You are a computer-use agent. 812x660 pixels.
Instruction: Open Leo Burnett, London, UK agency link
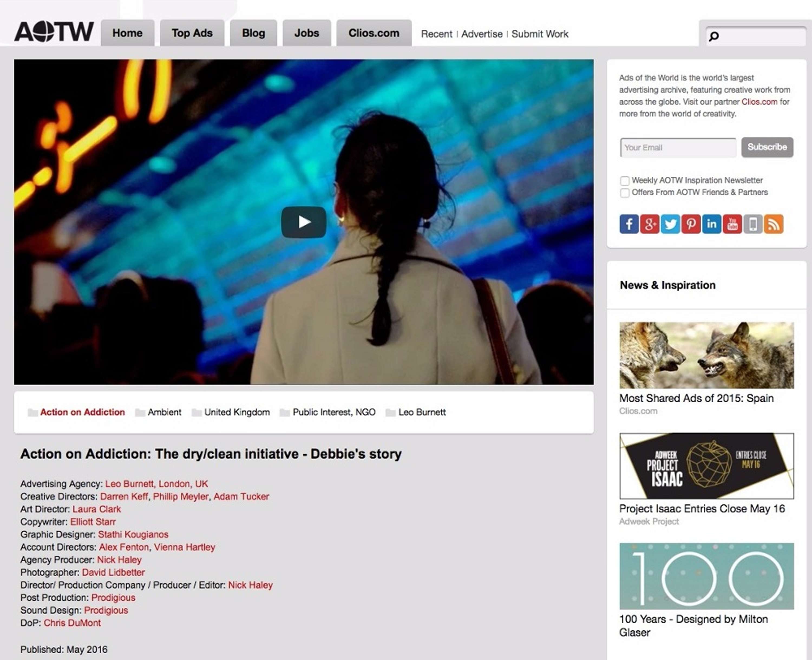pyautogui.click(x=157, y=484)
